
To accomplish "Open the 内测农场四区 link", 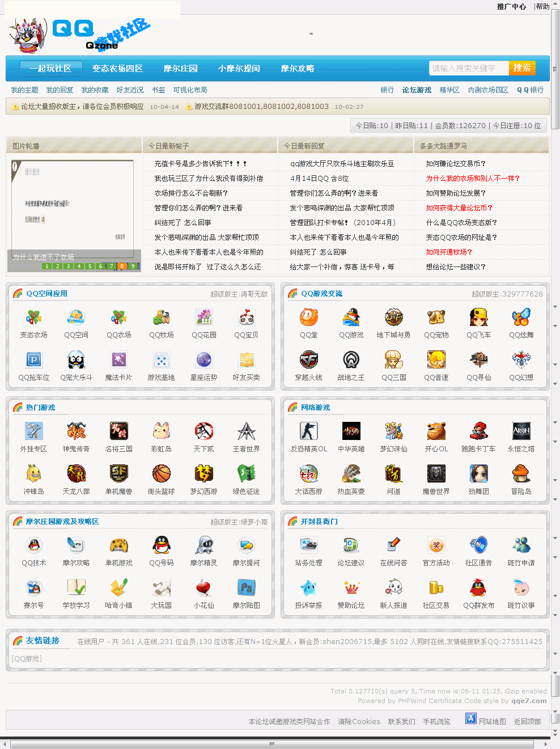I will pos(488,90).
